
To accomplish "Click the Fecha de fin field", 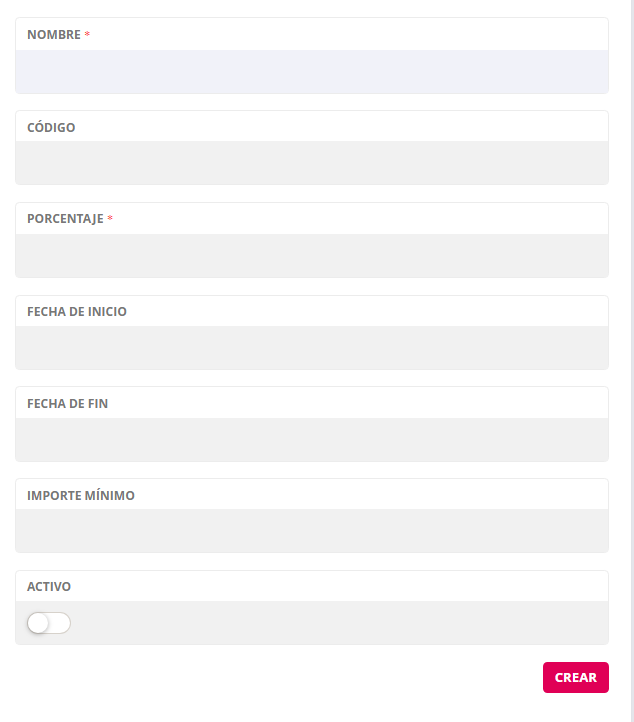I will tap(311, 439).
